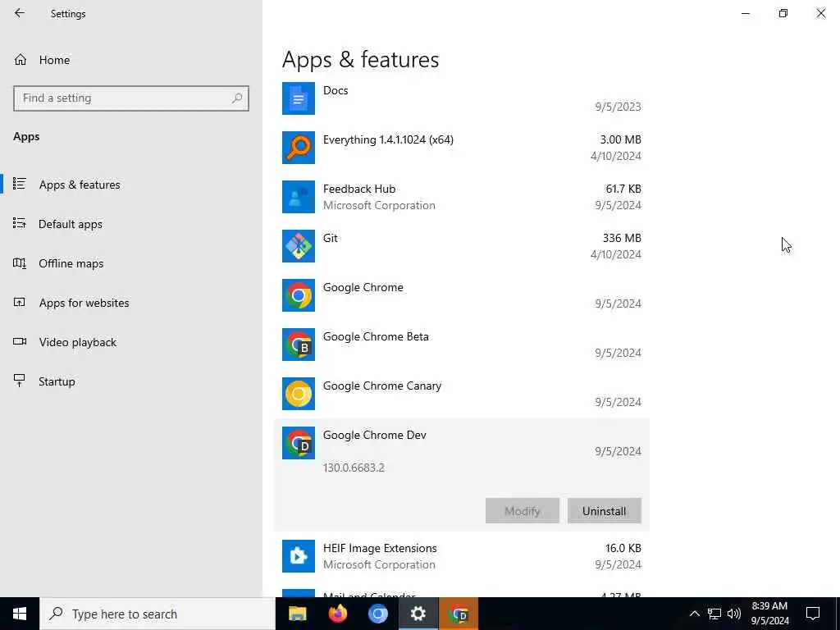
Task: Click the Offline maps map icon
Action: pyautogui.click(x=20, y=263)
